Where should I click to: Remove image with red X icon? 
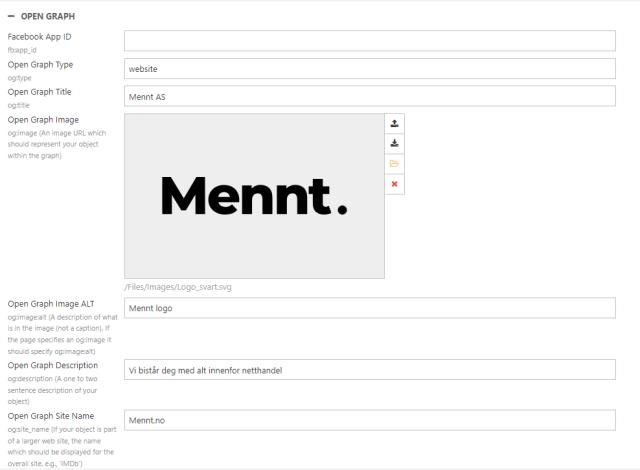[394, 184]
